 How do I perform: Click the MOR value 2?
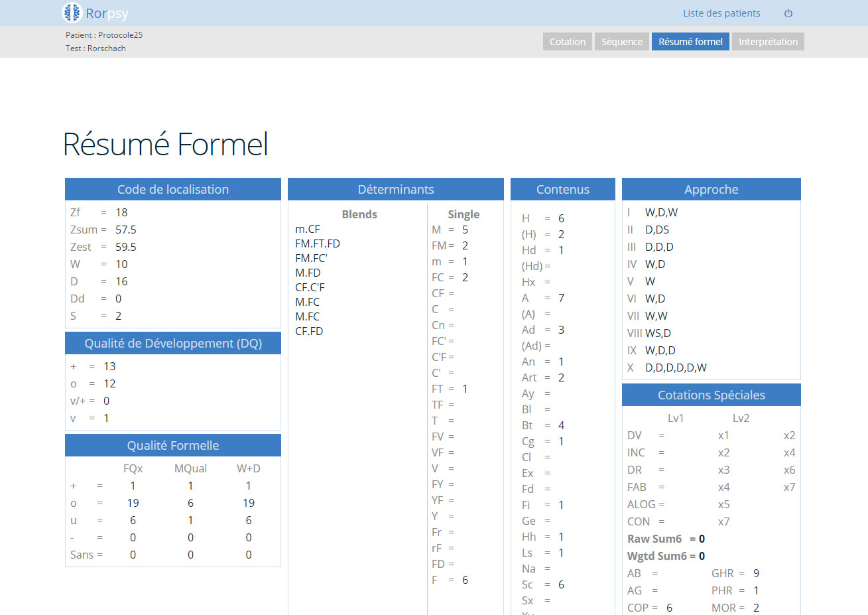pyautogui.click(x=756, y=608)
